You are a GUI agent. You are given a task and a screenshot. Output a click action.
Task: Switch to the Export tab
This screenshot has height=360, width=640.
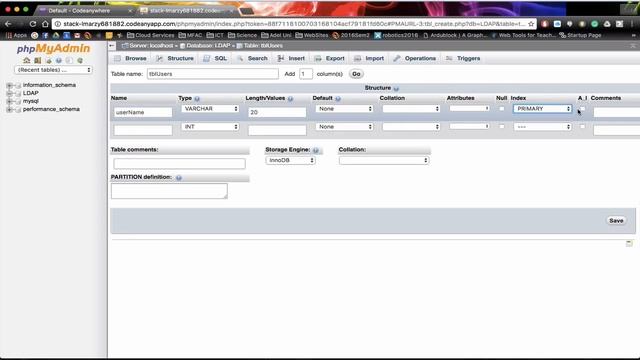click(x=329, y=59)
